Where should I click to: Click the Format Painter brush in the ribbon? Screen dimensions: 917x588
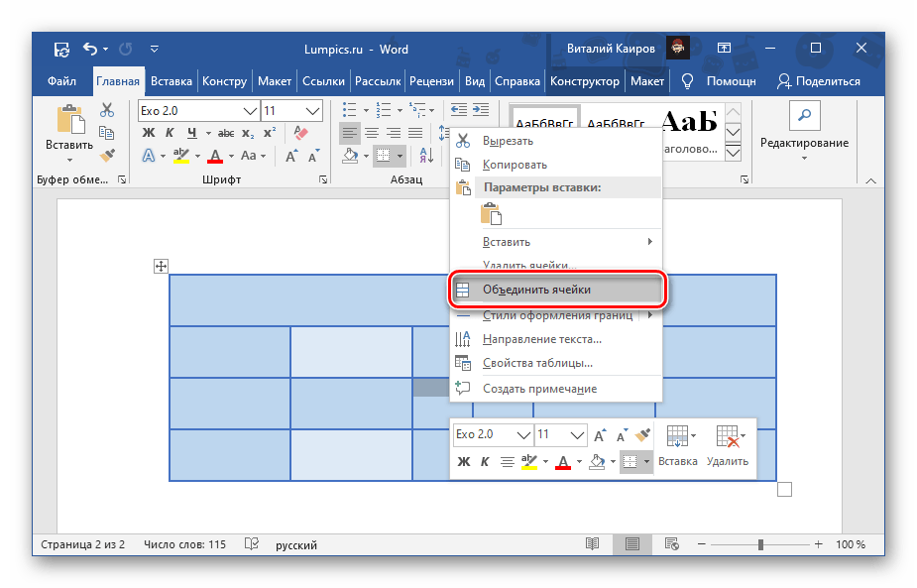(108, 155)
